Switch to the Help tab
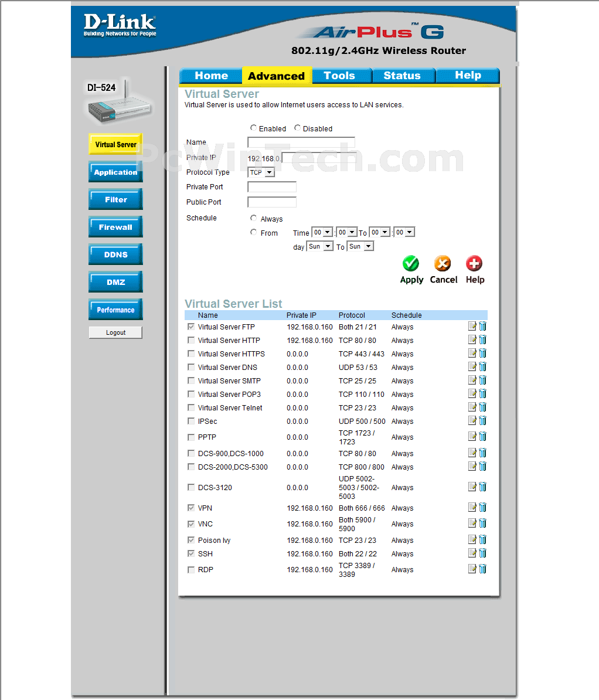The width and height of the screenshot is (599, 700). pyautogui.click(x=468, y=76)
